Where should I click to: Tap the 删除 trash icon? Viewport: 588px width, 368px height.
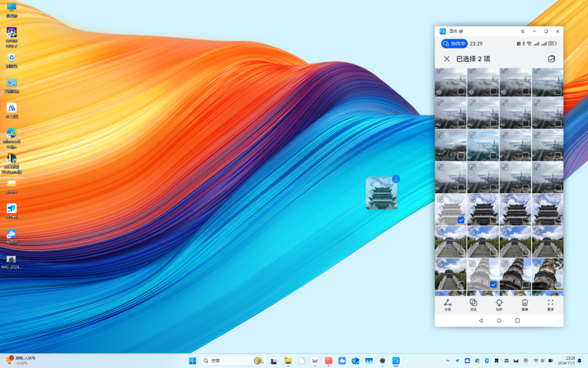click(x=524, y=304)
